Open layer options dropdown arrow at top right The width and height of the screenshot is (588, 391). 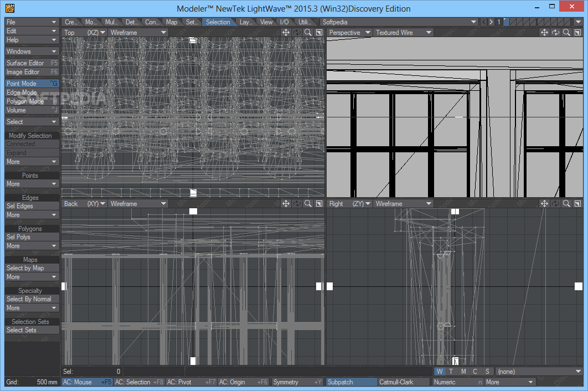click(578, 22)
